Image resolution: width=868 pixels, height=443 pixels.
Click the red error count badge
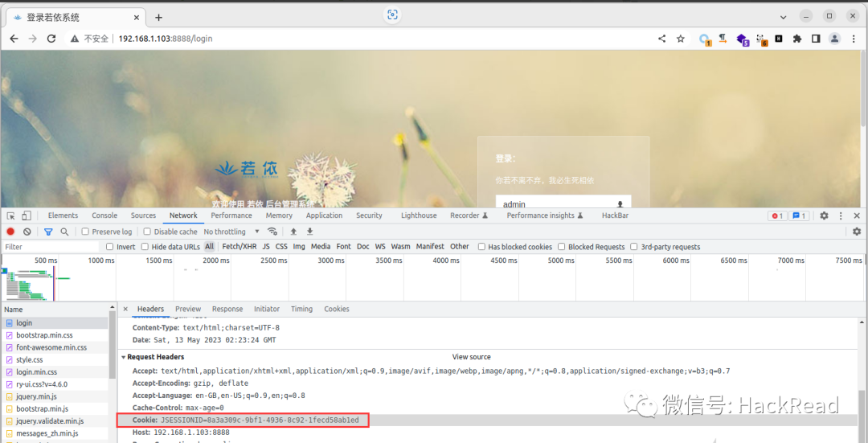777,216
